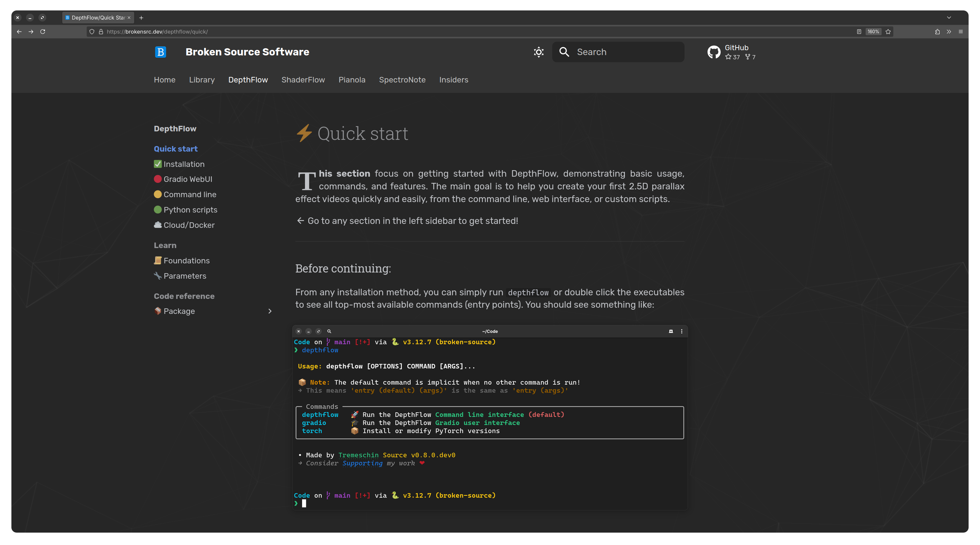
Task: Toggle the light/dark theme icon
Action: coord(538,52)
